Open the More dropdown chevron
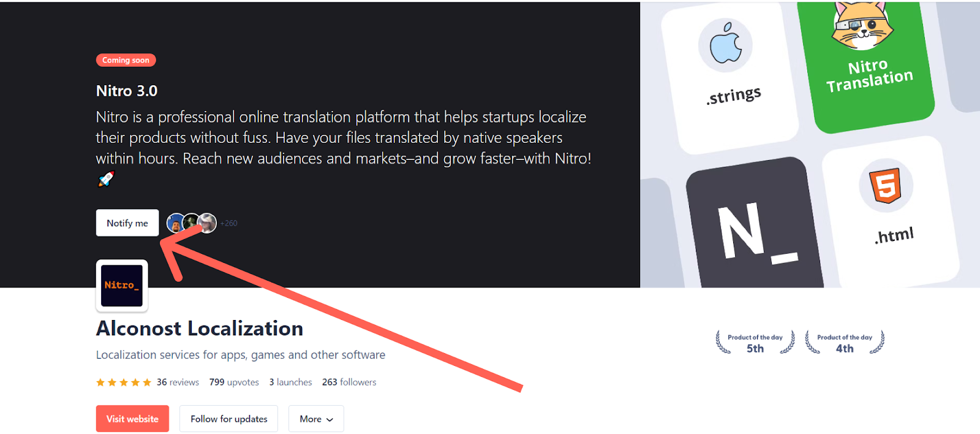 click(330, 419)
